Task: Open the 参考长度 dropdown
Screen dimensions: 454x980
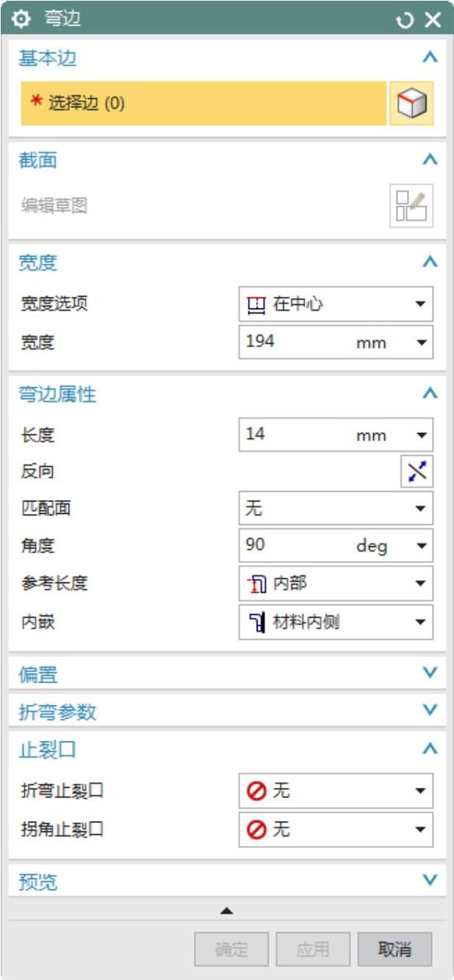Action: coord(336,584)
